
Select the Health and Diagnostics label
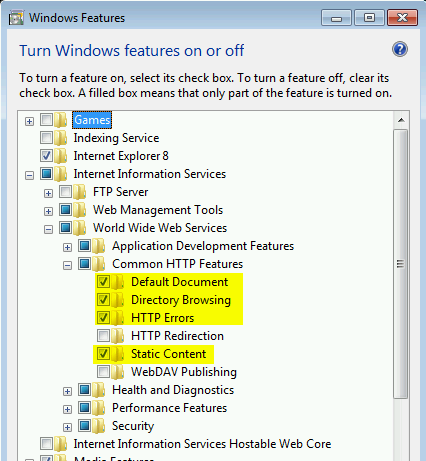pos(173,390)
